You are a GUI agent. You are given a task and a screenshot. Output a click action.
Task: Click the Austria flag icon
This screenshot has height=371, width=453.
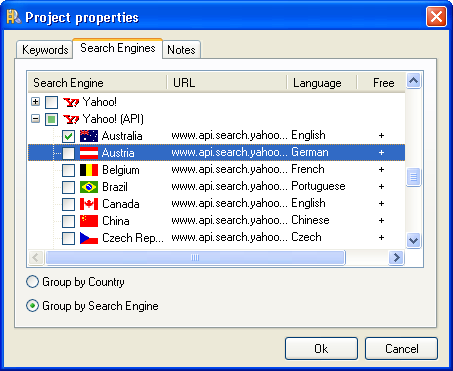89,153
